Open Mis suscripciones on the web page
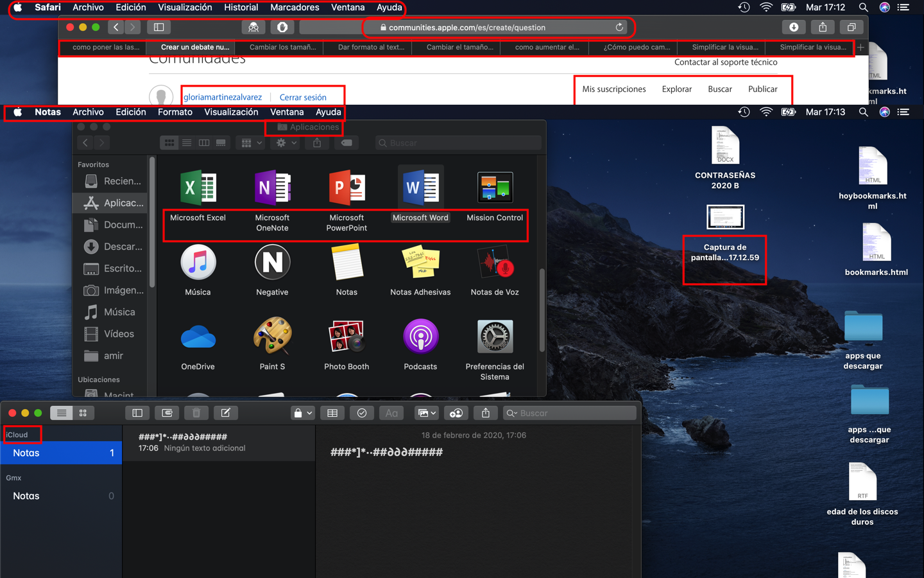Screen dimensions: 924x578 [614, 89]
